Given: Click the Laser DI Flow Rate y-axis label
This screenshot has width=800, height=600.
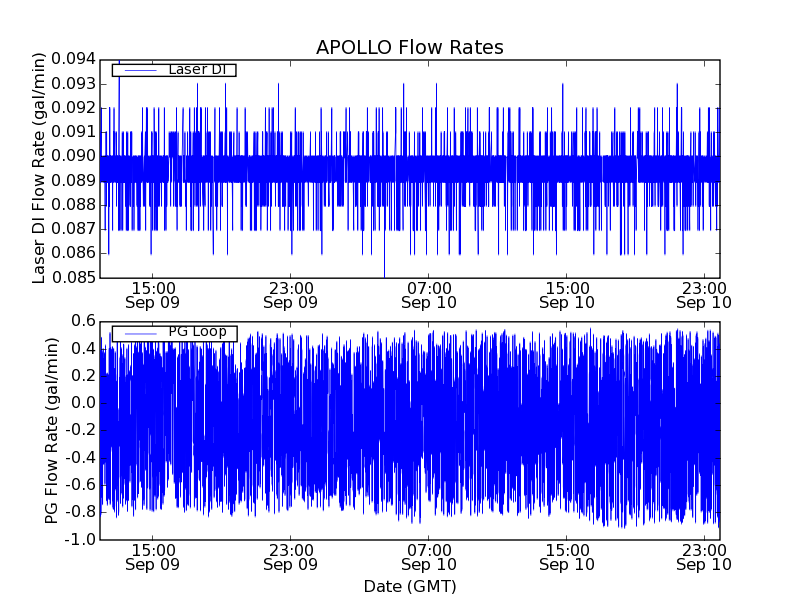Looking at the screenshot, I should pos(40,167).
